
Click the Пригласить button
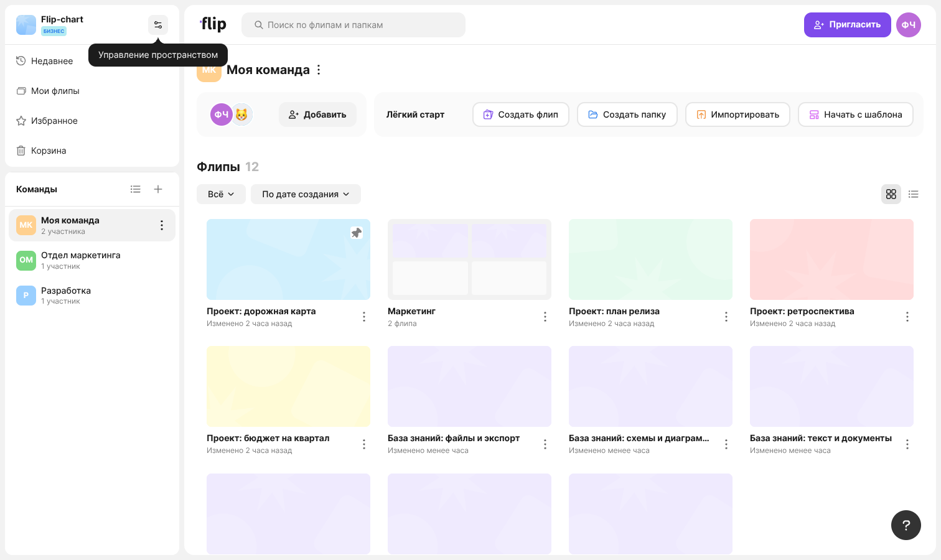point(848,25)
